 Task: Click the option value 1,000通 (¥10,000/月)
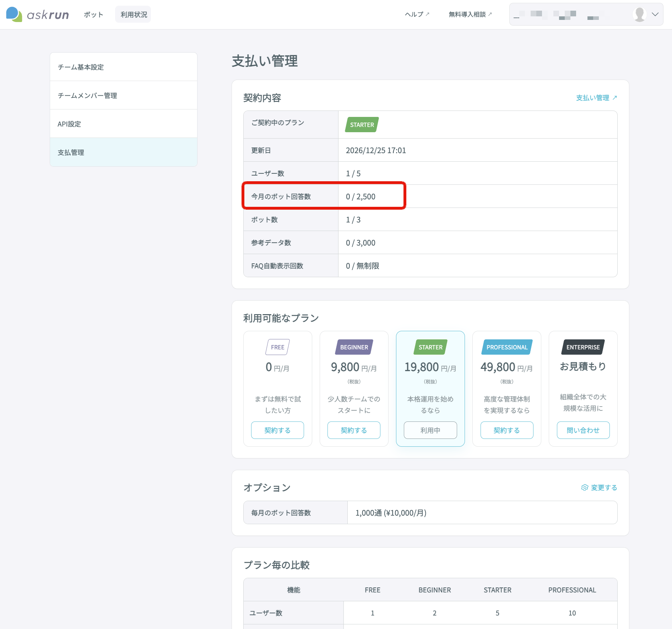tap(391, 513)
